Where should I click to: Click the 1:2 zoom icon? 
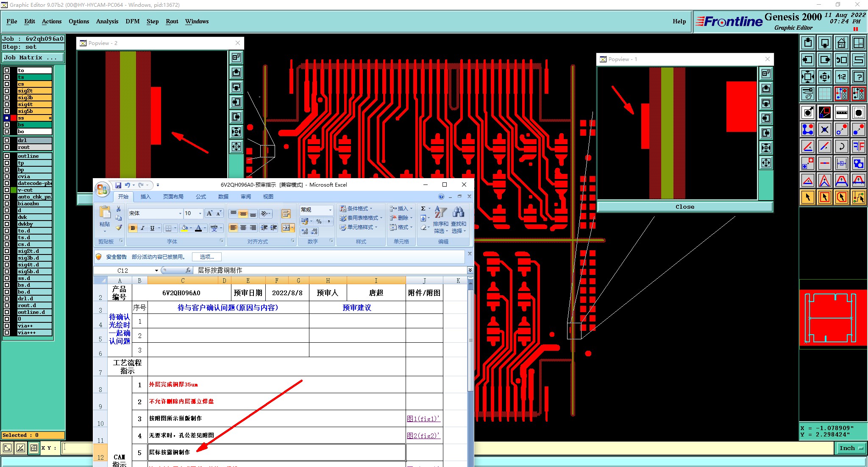tap(841, 77)
